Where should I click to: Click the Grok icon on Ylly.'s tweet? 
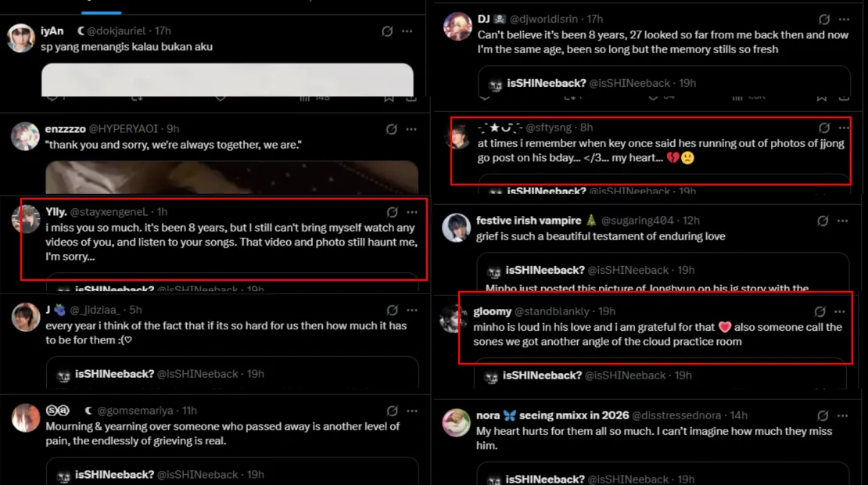pos(392,212)
